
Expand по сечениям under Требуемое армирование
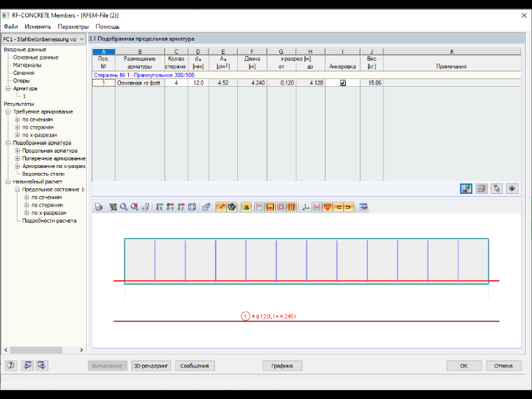click(17, 120)
